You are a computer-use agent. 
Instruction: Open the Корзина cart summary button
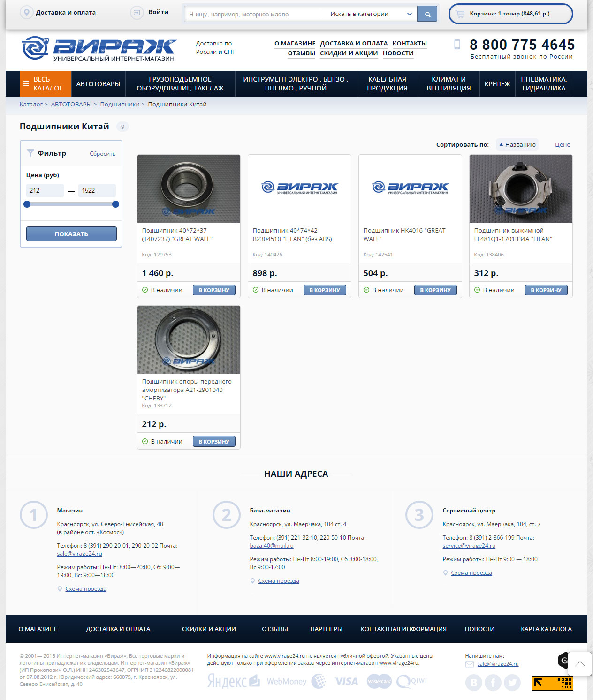(x=510, y=14)
